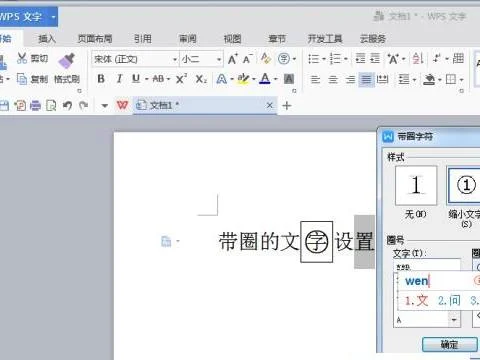
Task: Click the print icon in quick access
Action: click(x=35, y=106)
